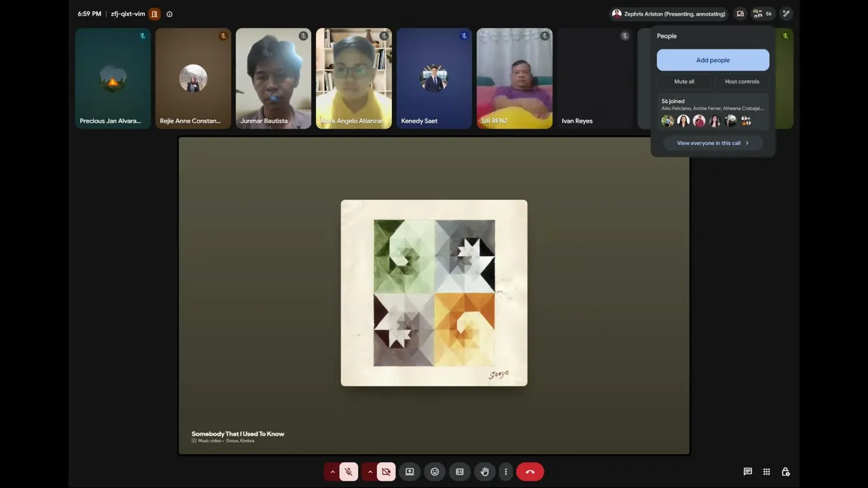Viewport: 868px width, 488px height.
Task: Select the Rejie Anne Constan... participant tile
Action: click(193, 78)
